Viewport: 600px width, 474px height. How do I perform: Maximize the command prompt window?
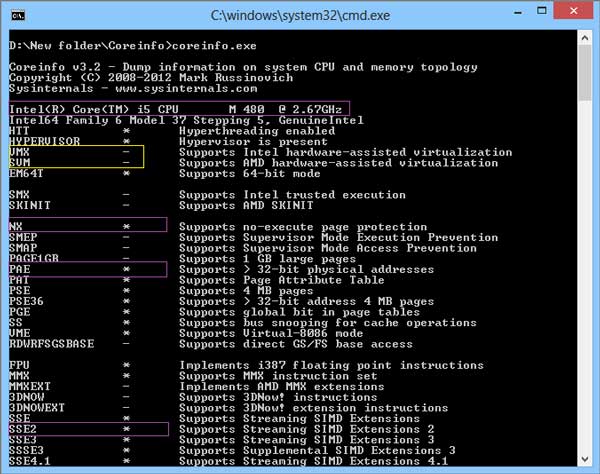pos(540,12)
